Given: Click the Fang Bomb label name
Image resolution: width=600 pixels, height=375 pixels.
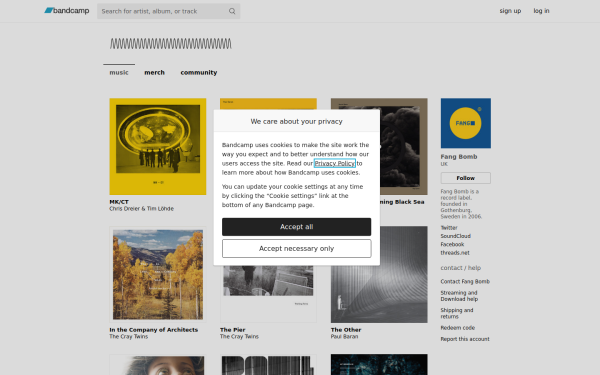Looking at the screenshot, I should 459,157.
